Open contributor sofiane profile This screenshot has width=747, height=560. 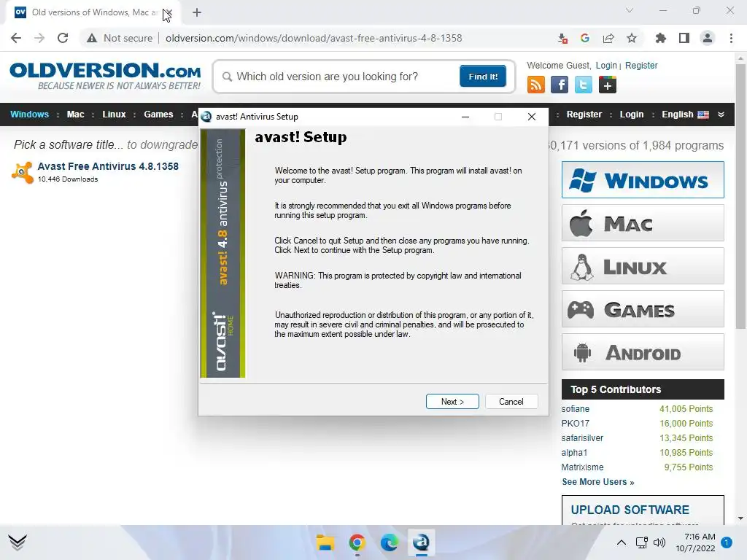(575, 408)
